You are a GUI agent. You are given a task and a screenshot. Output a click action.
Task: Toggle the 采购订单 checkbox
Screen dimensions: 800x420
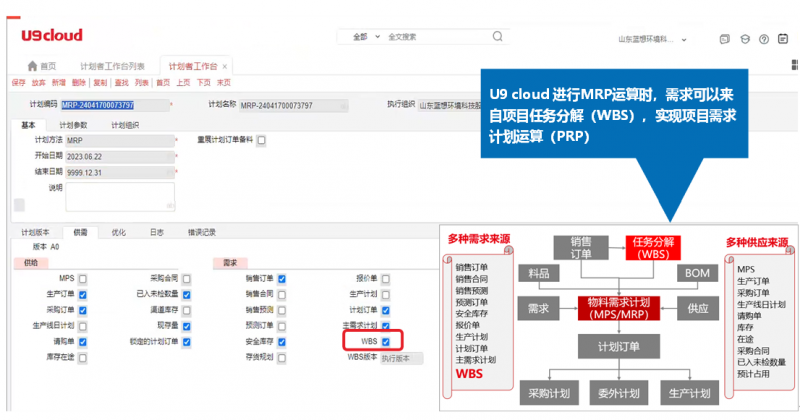83,310
